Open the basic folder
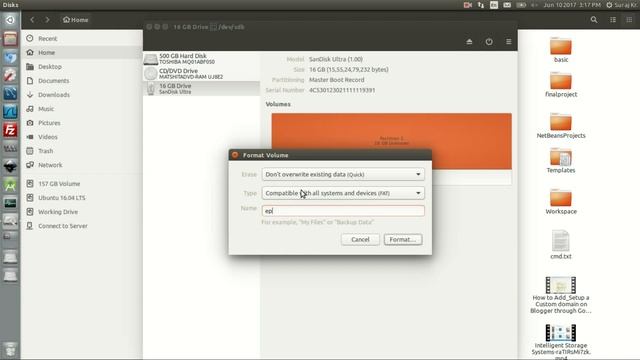 561,50
